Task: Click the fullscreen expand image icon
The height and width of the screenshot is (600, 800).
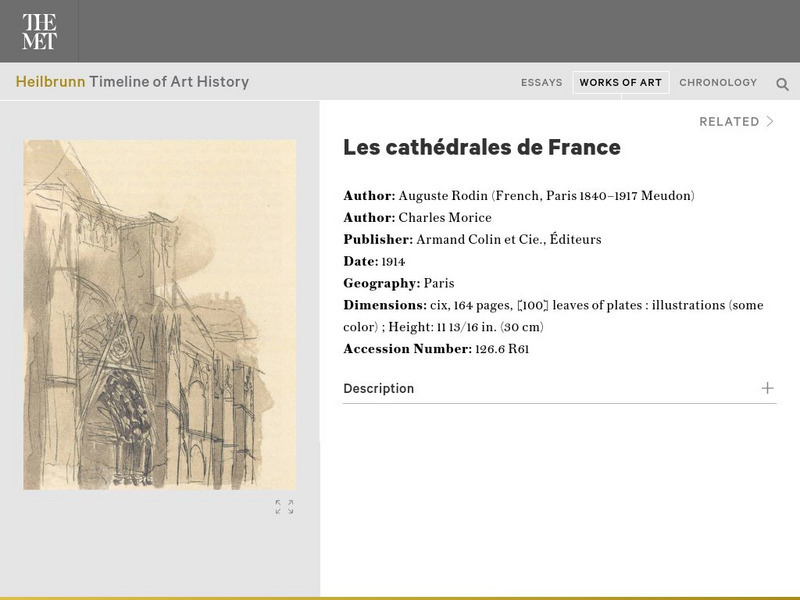Action: tap(284, 507)
